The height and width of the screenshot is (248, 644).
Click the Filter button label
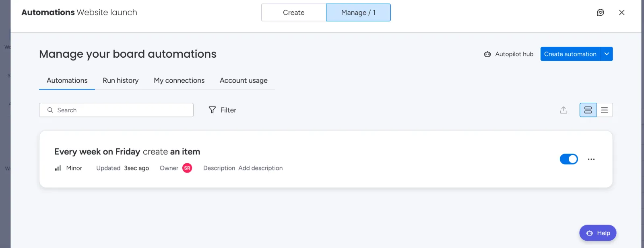click(228, 110)
